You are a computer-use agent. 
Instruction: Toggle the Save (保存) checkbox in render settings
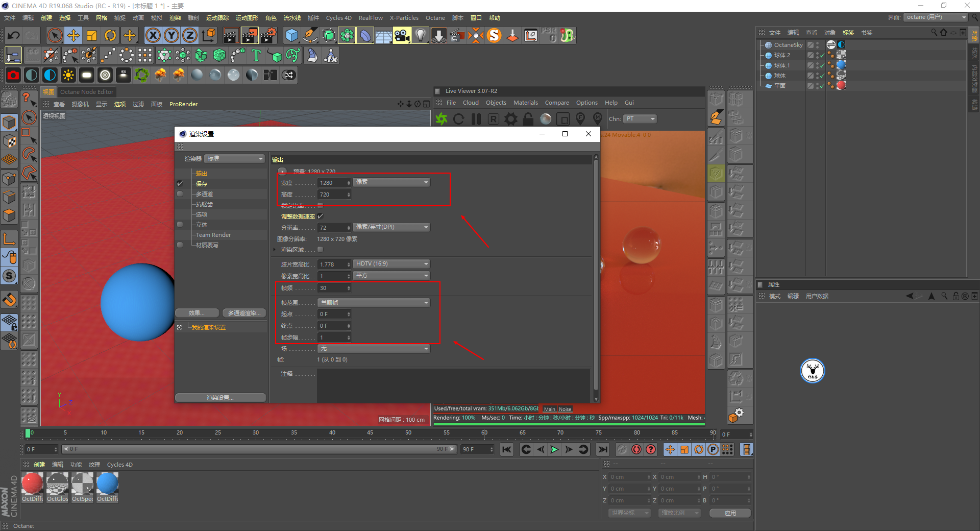180,183
